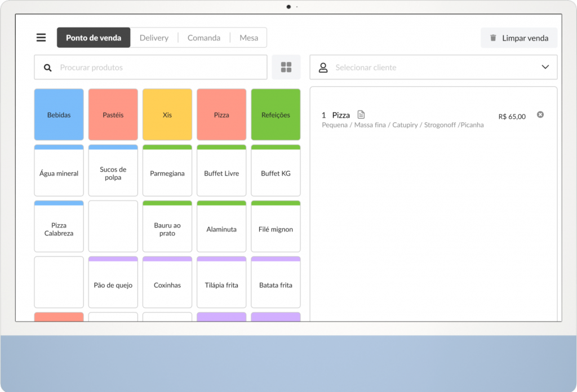Select the Mesa tab
The width and height of the screenshot is (577, 392).
(x=248, y=38)
